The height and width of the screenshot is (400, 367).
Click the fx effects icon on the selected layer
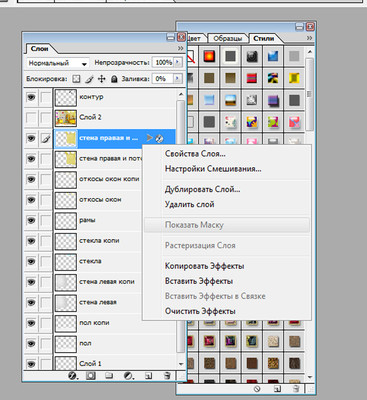(159, 138)
